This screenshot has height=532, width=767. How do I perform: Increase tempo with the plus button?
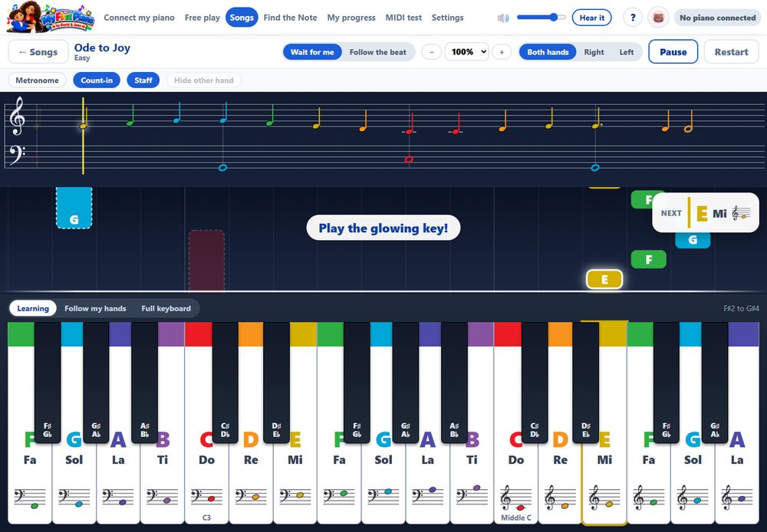click(502, 52)
